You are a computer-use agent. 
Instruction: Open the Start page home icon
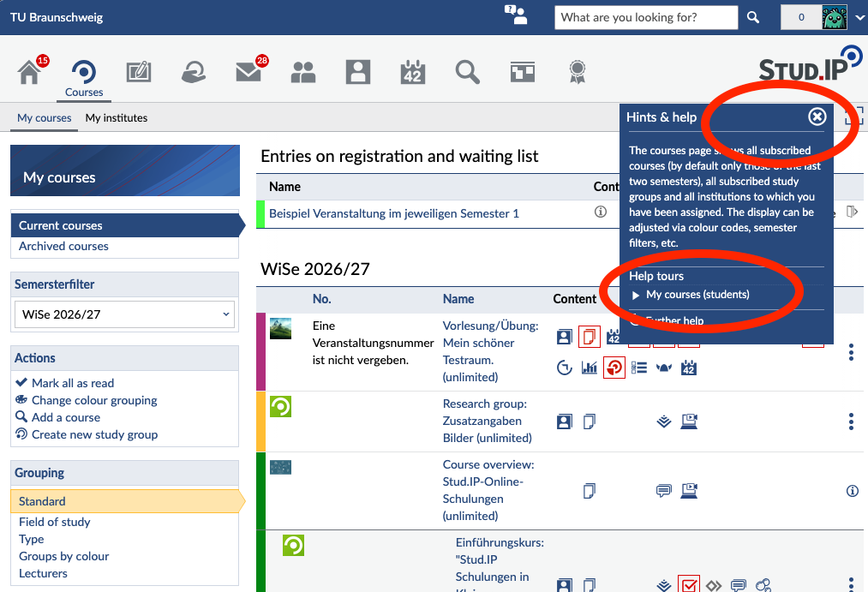click(29, 73)
